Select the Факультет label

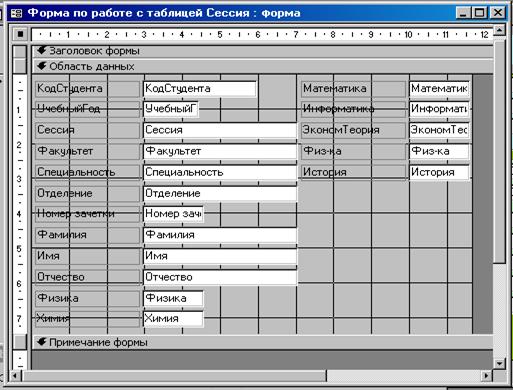pos(88,151)
